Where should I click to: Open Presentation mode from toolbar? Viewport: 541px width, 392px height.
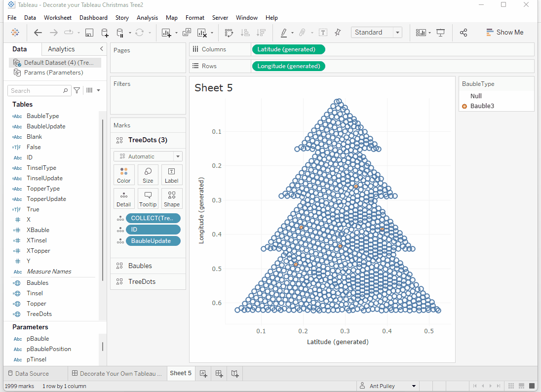tap(441, 33)
